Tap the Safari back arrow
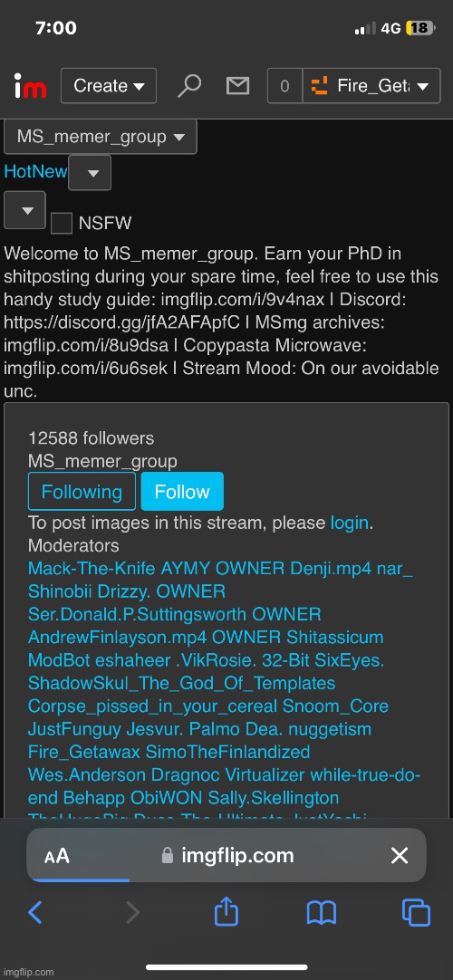The height and width of the screenshot is (980, 453). tap(35, 912)
